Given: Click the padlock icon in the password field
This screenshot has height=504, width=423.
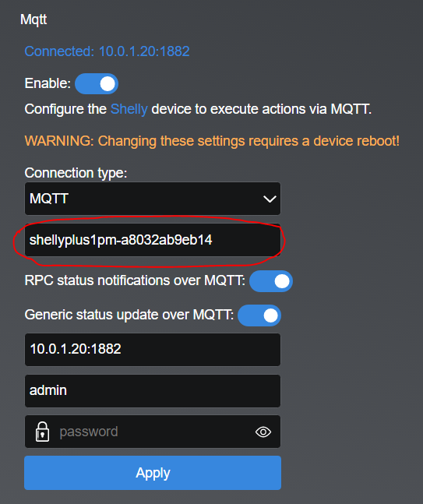Looking at the screenshot, I should [x=42, y=432].
